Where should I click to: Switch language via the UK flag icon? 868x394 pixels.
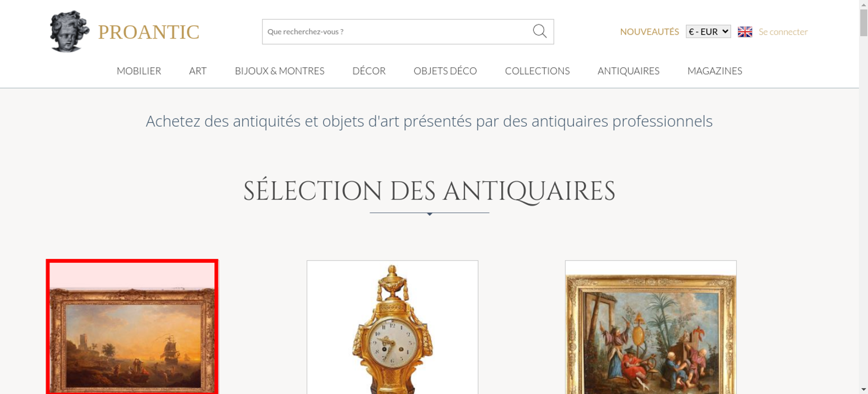[x=745, y=32]
